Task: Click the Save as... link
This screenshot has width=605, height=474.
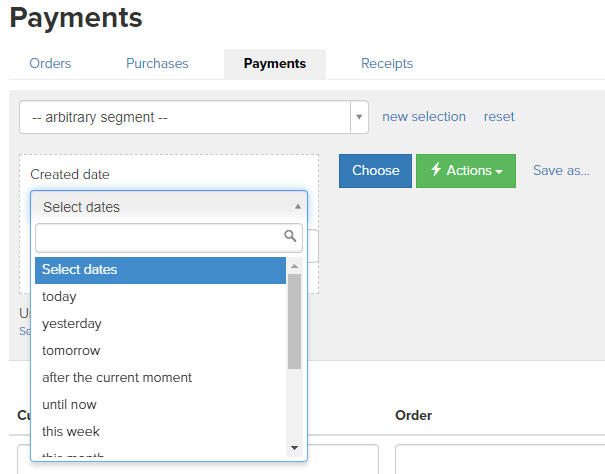Action: point(561,170)
